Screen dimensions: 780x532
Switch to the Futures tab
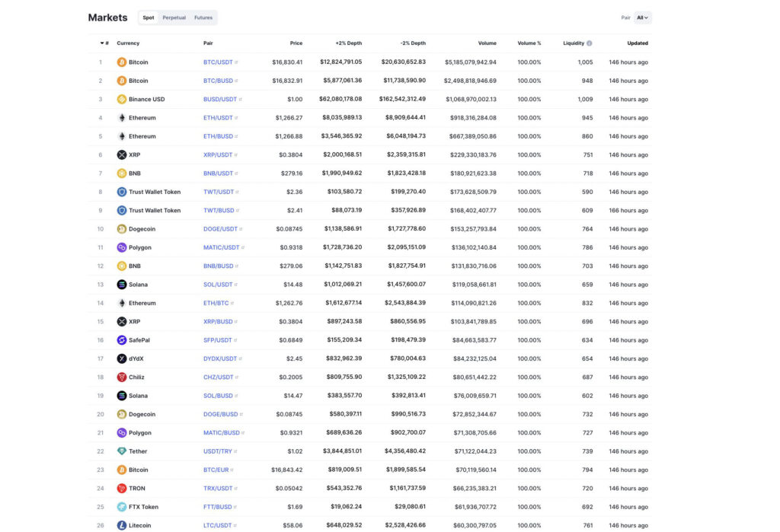(203, 18)
